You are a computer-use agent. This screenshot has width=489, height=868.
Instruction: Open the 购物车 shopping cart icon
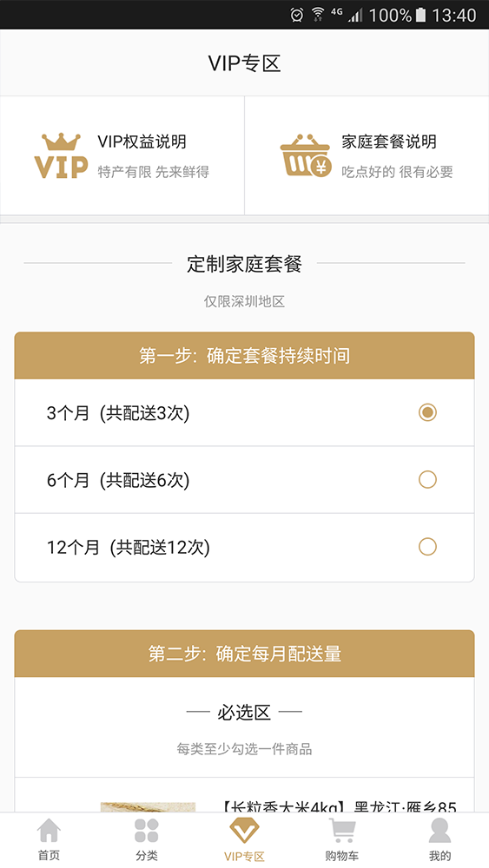341,831
